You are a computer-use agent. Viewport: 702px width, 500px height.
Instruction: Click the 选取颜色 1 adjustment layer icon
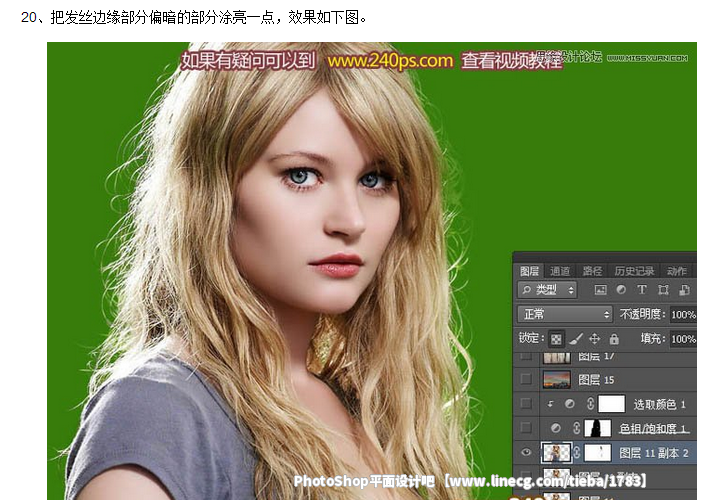tap(569, 404)
